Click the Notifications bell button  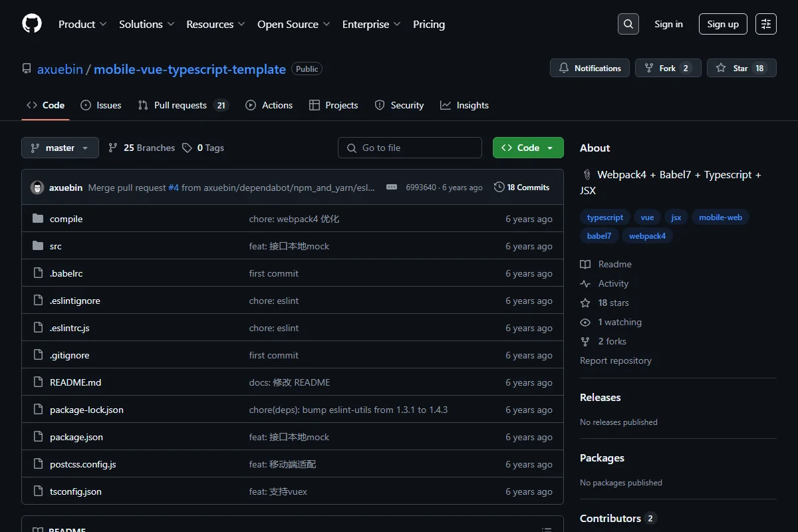[x=590, y=68]
